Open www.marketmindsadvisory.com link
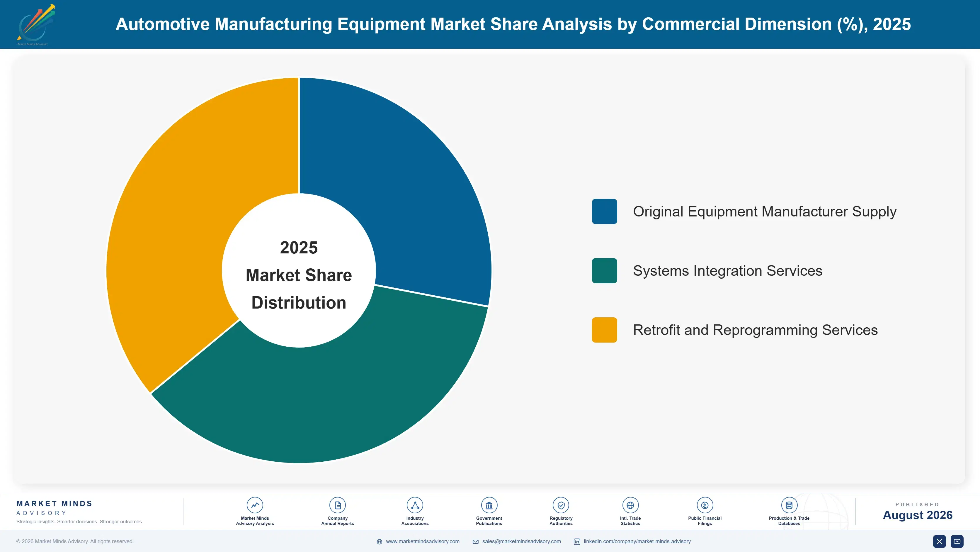This screenshot has width=980, height=552. click(423, 541)
